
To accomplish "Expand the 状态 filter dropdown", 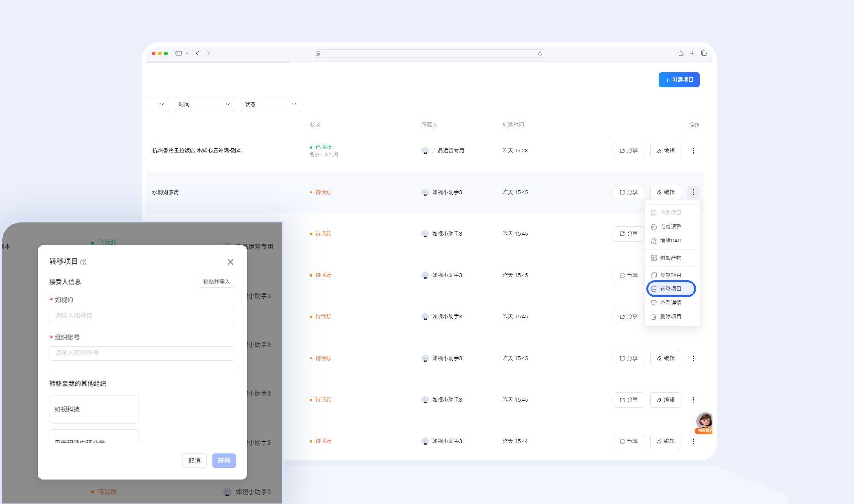I will click(x=270, y=105).
